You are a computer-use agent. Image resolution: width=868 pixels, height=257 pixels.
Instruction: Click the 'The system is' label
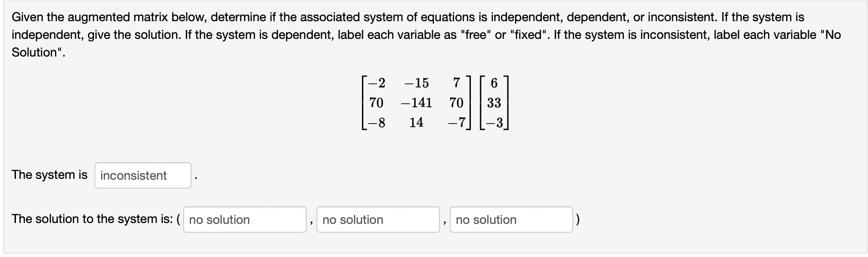(50, 174)
